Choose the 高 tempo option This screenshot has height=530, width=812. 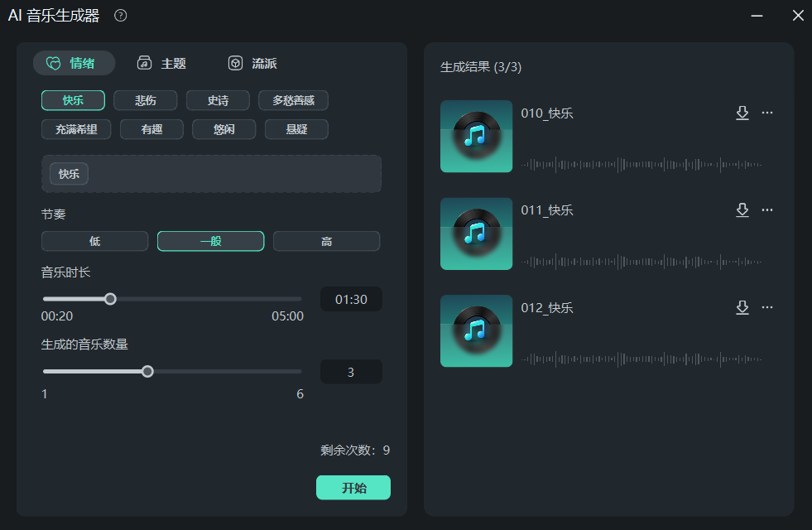coord(326,241)
